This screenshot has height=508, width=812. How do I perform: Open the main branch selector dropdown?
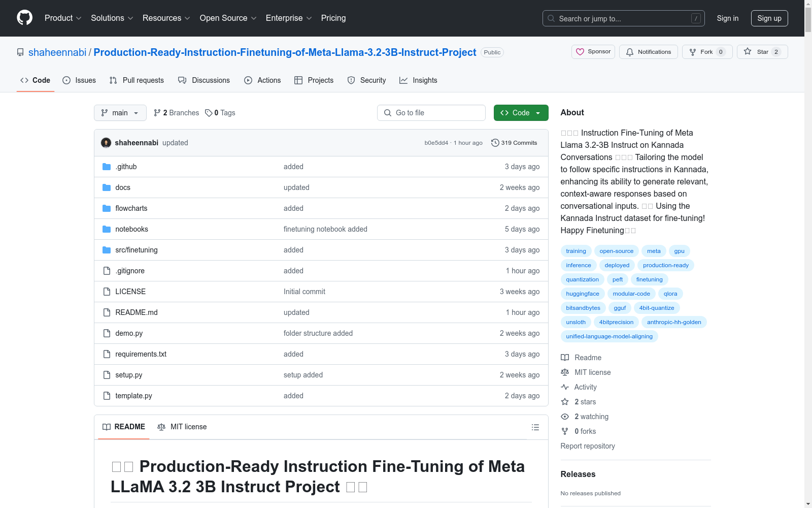120,113
